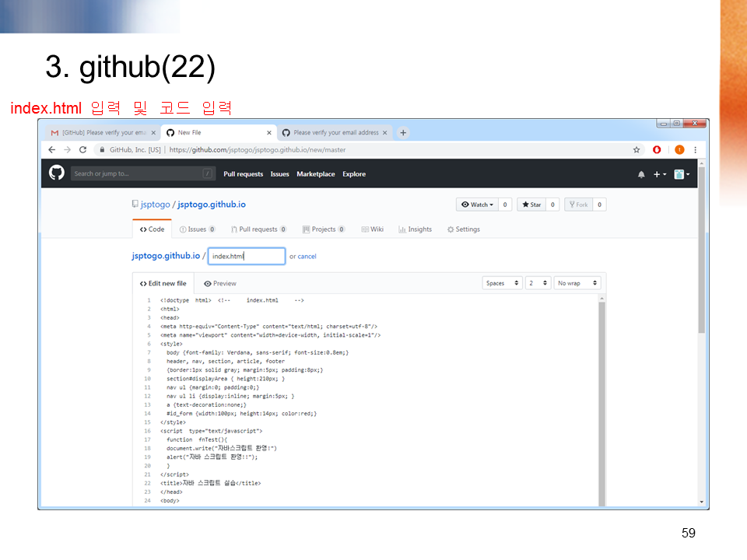Bookmark page with the star icon
Image resolution: width=747 pixels, height=560 pixels.
[x=637, y=149]
